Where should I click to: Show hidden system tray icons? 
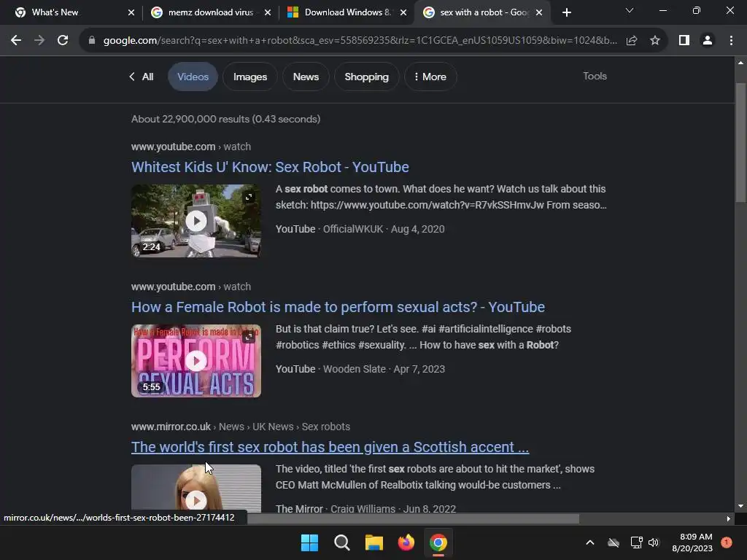coord(589,542)
